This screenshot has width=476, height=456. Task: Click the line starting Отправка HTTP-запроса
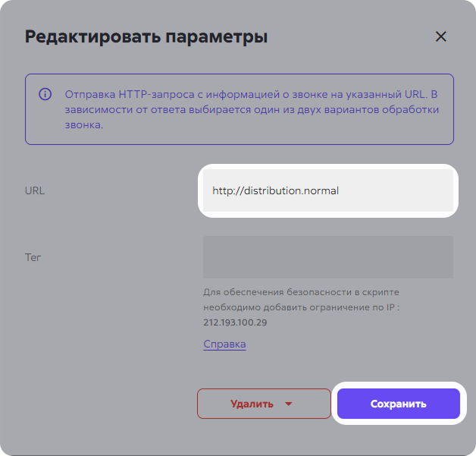[251, 94]
